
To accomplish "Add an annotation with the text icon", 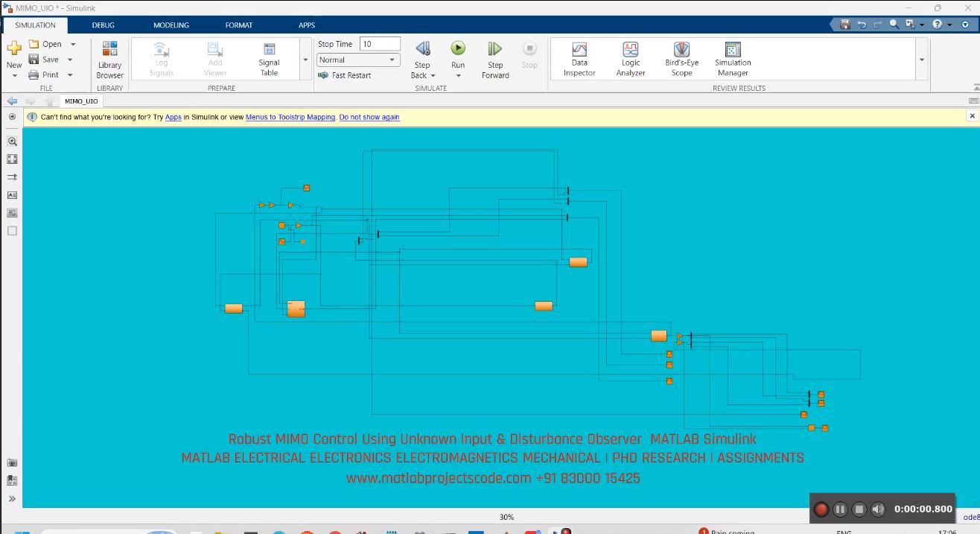I will click(x=12, y=195).
